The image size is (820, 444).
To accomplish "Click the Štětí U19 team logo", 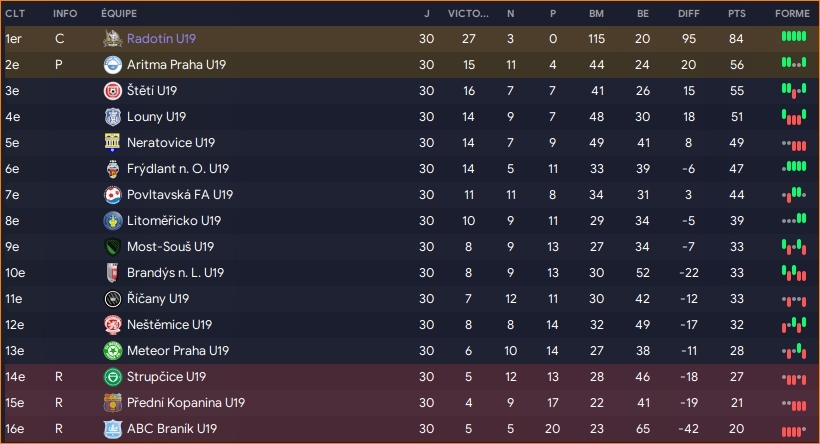I will (x=112, y=91).
